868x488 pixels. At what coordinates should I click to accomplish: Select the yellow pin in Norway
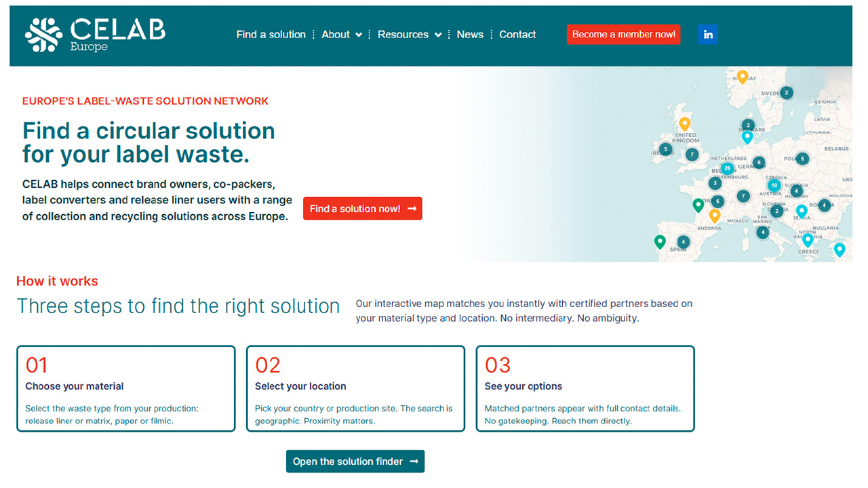(743, 77)
